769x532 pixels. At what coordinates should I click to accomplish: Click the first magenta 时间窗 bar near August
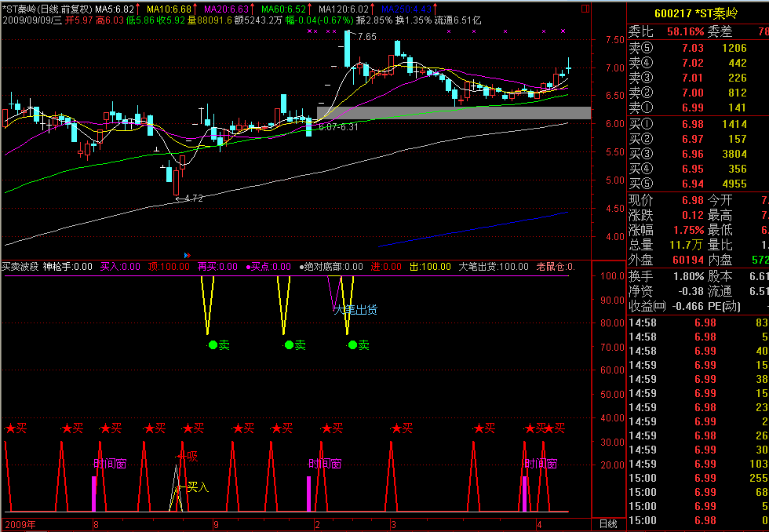coord(94,493)
